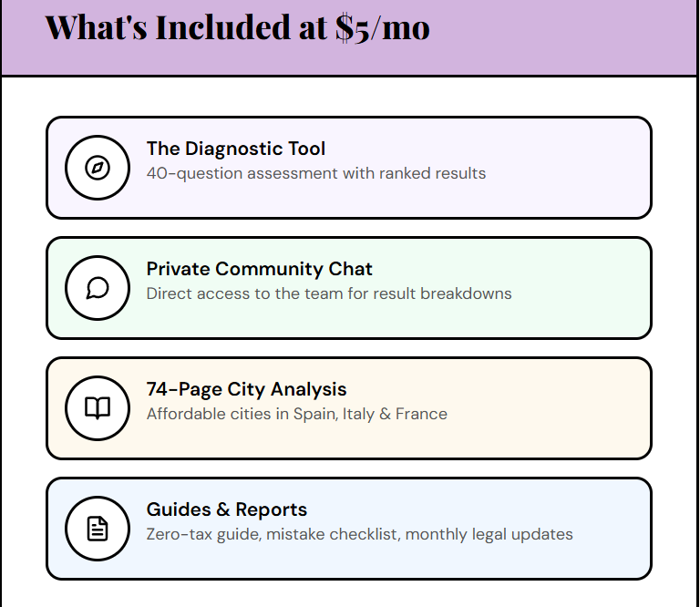Click the Zero-tax guide description line

(359, 534)
